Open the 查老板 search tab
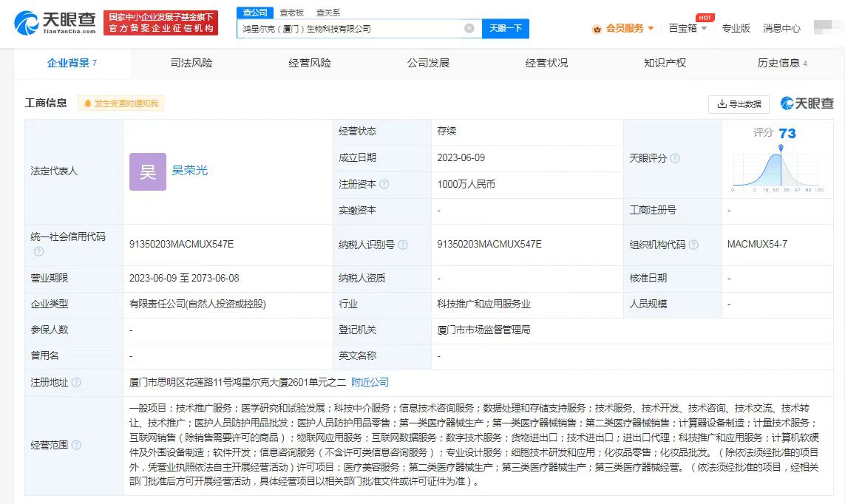The width and height of the screenshot is (845, 504). click(x=291, y=12)
